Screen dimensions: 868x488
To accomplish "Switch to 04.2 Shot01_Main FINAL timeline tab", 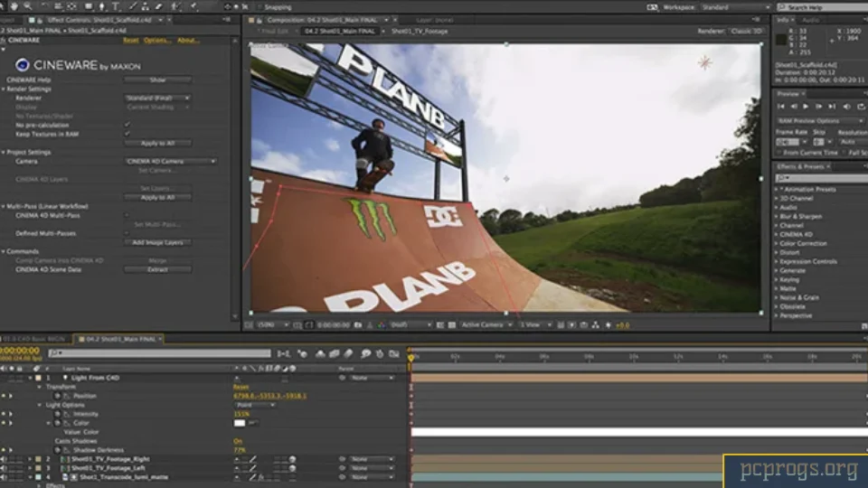I will (x=120, y=339).
